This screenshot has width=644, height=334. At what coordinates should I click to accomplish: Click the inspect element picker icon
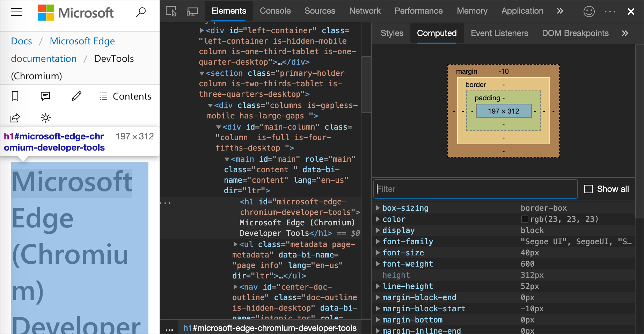click(x=171, y=12)
